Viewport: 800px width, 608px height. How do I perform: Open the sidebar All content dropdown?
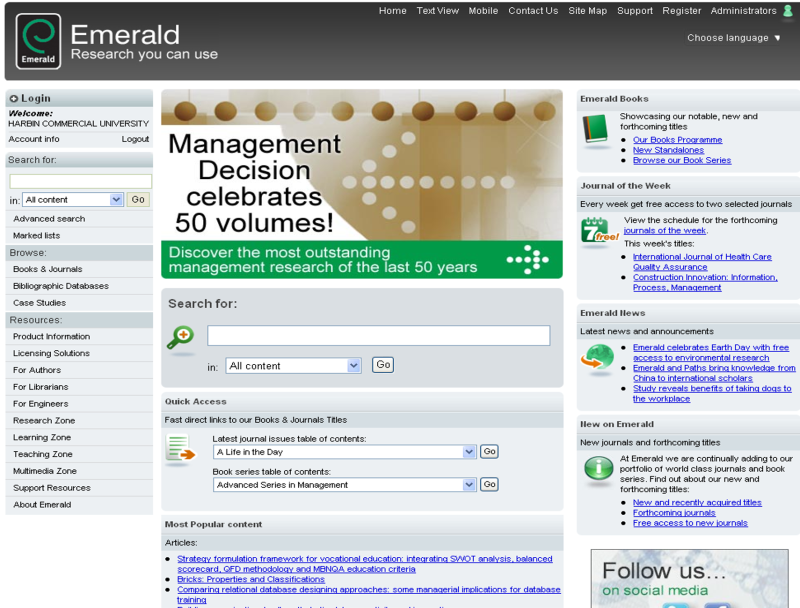(72, 199)
